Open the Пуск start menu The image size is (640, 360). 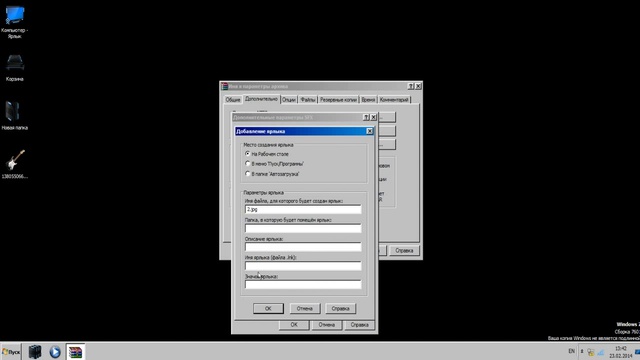pos(11,352)
